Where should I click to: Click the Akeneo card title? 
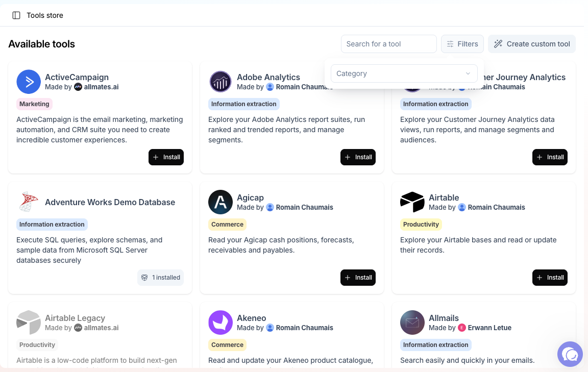(251, 318)
